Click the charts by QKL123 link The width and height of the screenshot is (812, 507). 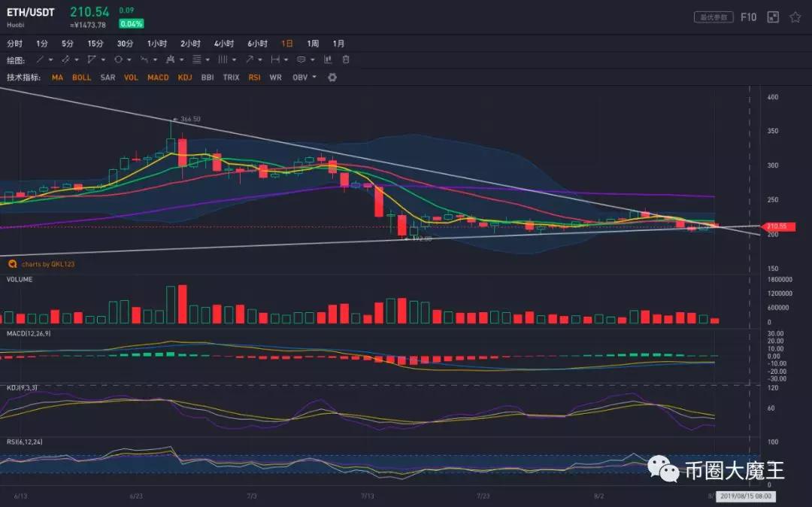pos(47,264)
